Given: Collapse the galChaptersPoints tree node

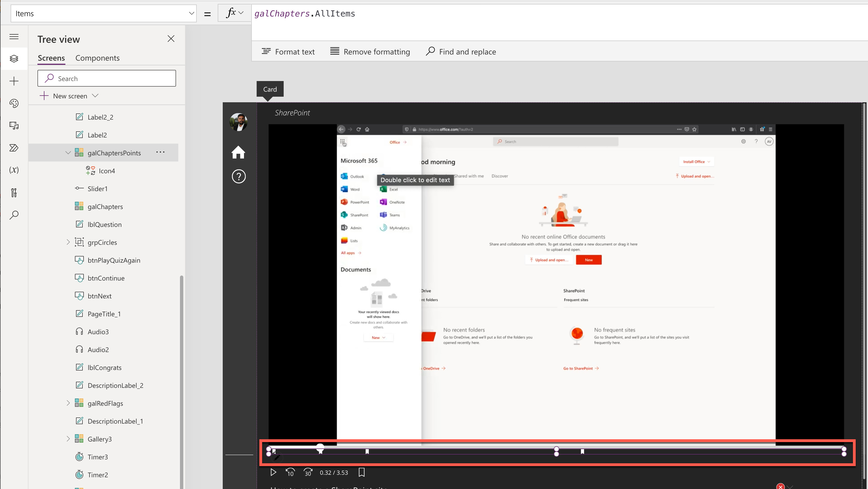Looking at the screenshot, I should coord(68,153).
